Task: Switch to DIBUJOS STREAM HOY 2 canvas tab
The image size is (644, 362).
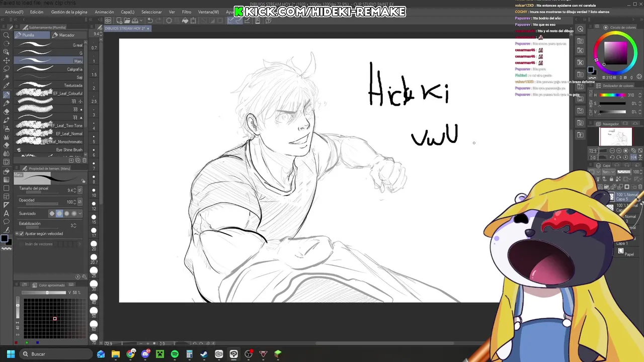Action: tap(127, 29)
